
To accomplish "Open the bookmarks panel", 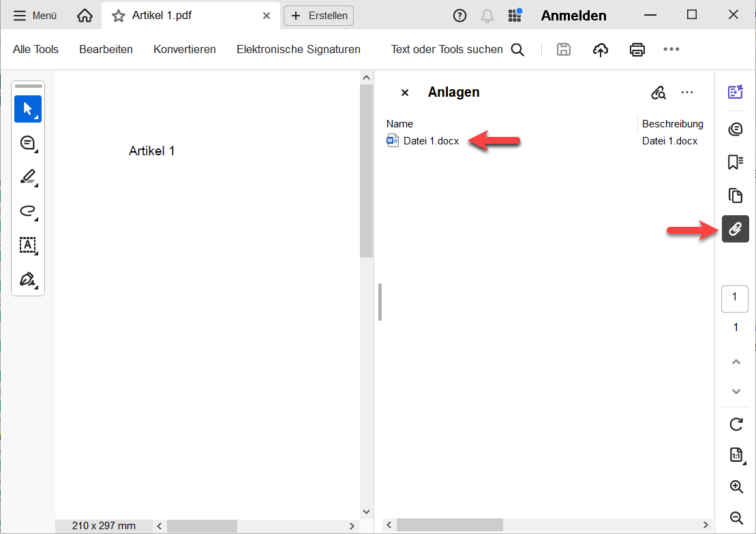I will coord(736,162).
